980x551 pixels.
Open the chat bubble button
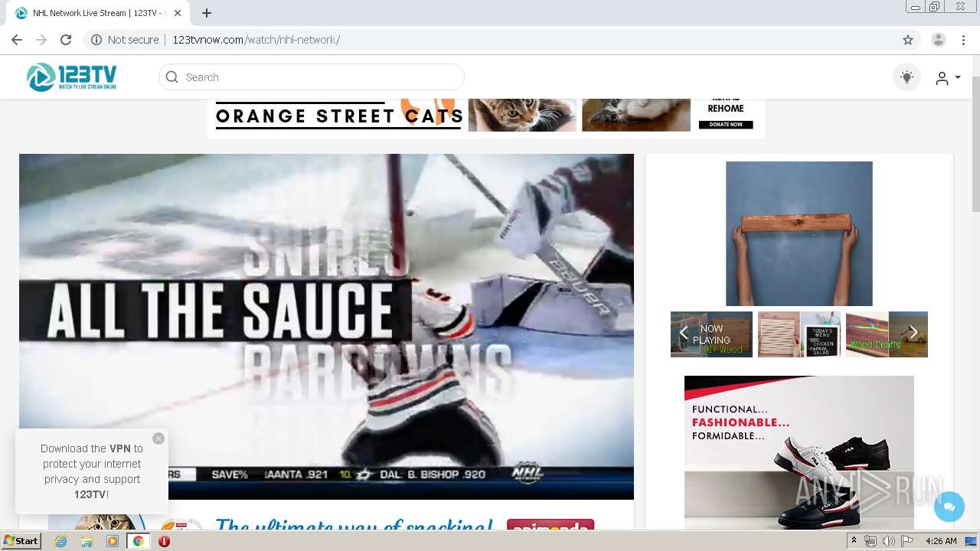[949, 507]
